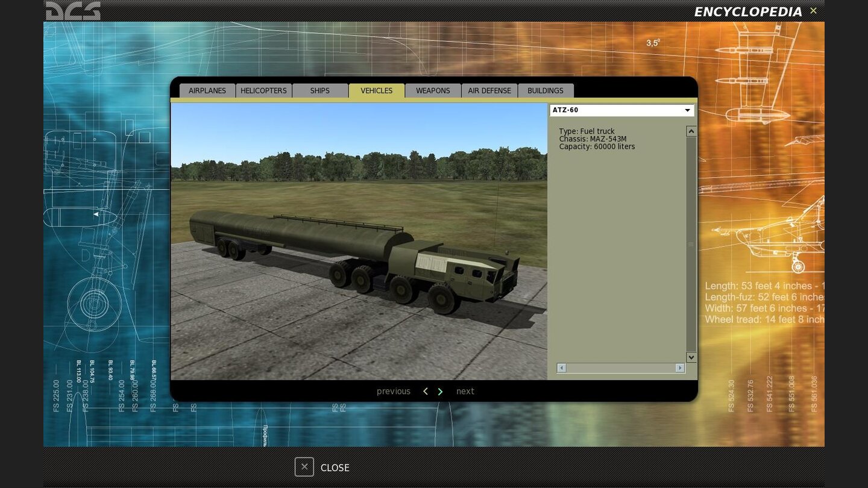Close the Encyclopedia with the yellow X
Screen dimensions: 868x488
point(813,11)
